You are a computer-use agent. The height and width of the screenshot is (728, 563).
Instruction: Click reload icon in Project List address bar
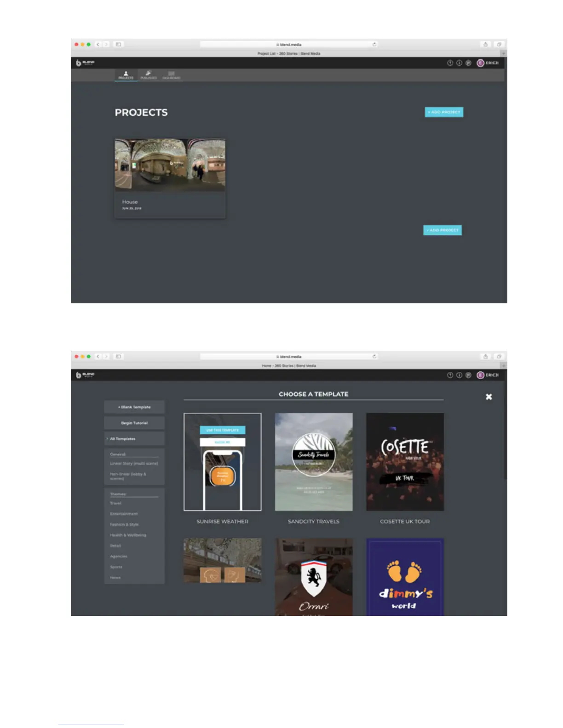[374, 45]
